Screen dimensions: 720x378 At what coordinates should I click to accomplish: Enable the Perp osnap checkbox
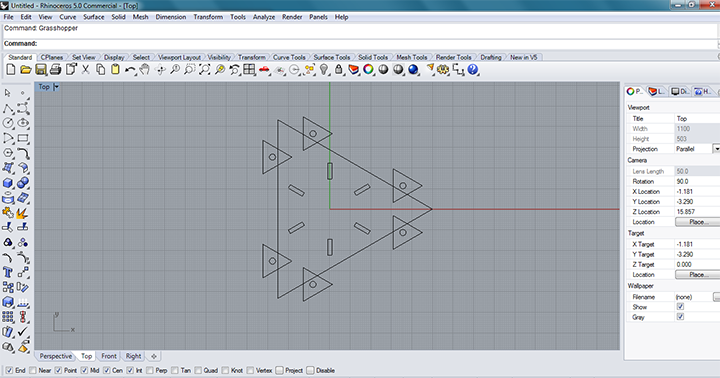point(150,370)
